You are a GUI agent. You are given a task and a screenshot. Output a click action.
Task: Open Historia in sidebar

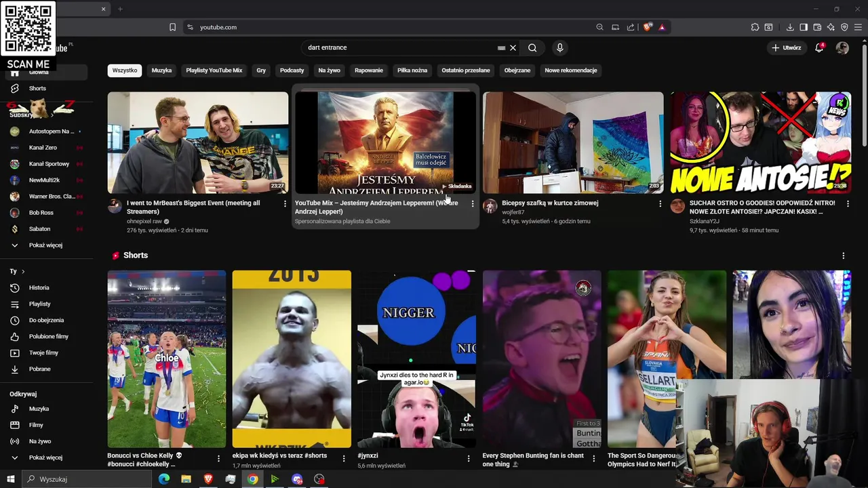[x=39, y=287]
